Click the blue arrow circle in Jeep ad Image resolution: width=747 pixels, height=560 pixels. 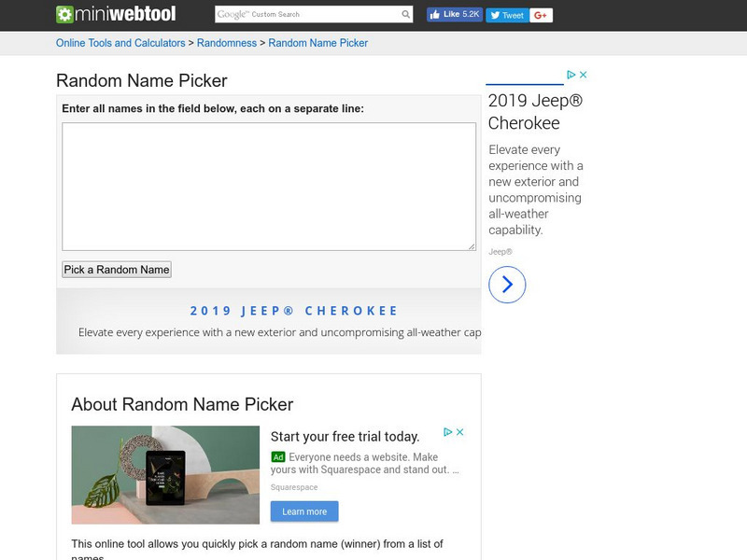click(x=507, y=285)
